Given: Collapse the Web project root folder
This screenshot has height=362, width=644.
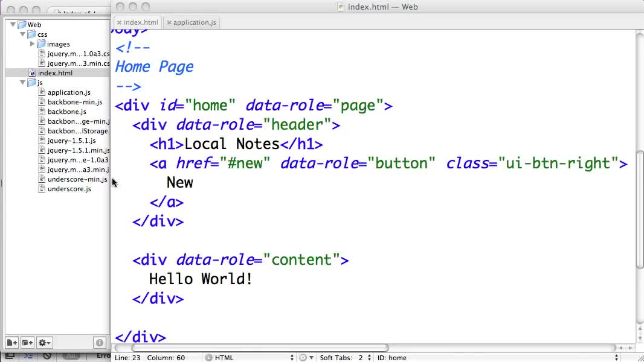Looking at the screenshot, I should (x=13, y=24).
